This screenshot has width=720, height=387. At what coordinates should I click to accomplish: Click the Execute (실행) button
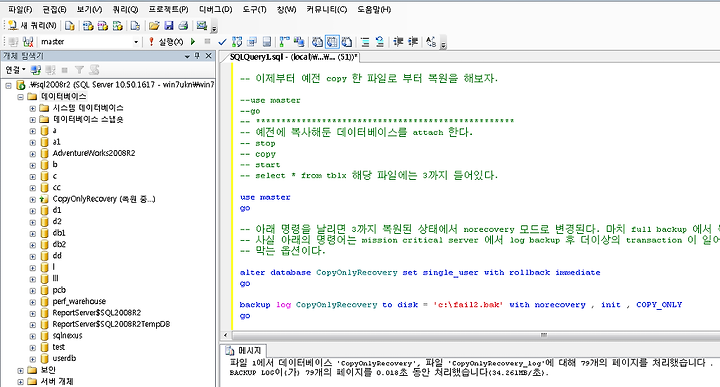[x=166, y=42]
